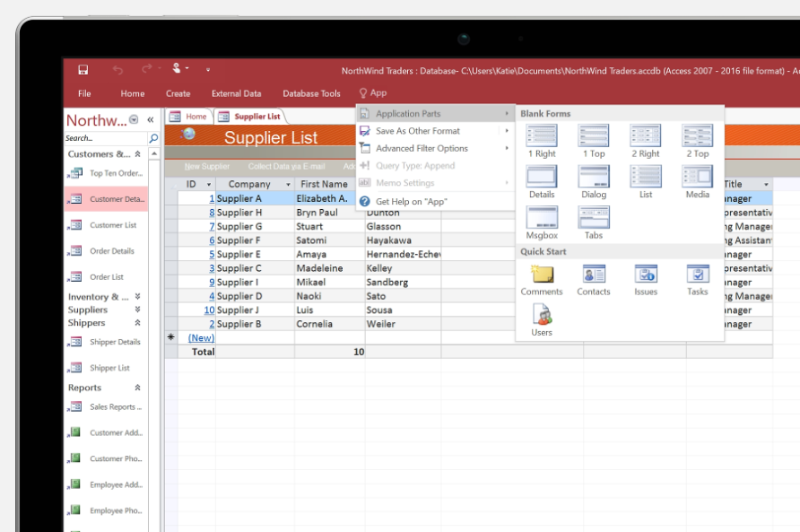Open Order Details form

(x=106, y=251)
